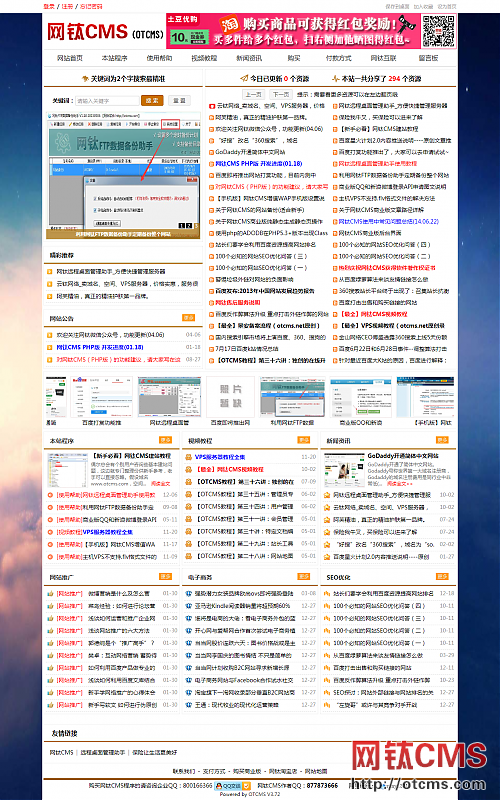
Task: Click 支付方式 in the footer
Action: point(214,771)
